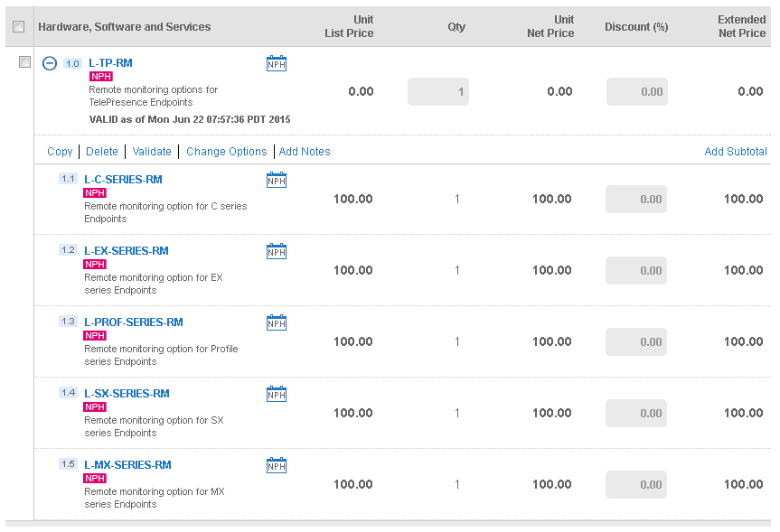Click the Discount field for L-MX-SERIES-RM
The width and height of the screenshot is (780, 532).
coord(636,484)
